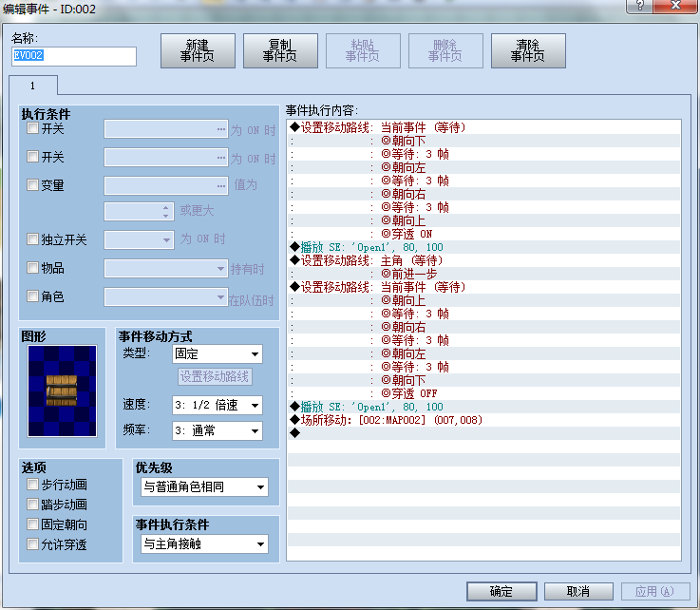Image resolution: width=700 pixels, height=610 pixels.
Task: Open the 类型 dropdown showing 固定
Action: tap(218, 354)
